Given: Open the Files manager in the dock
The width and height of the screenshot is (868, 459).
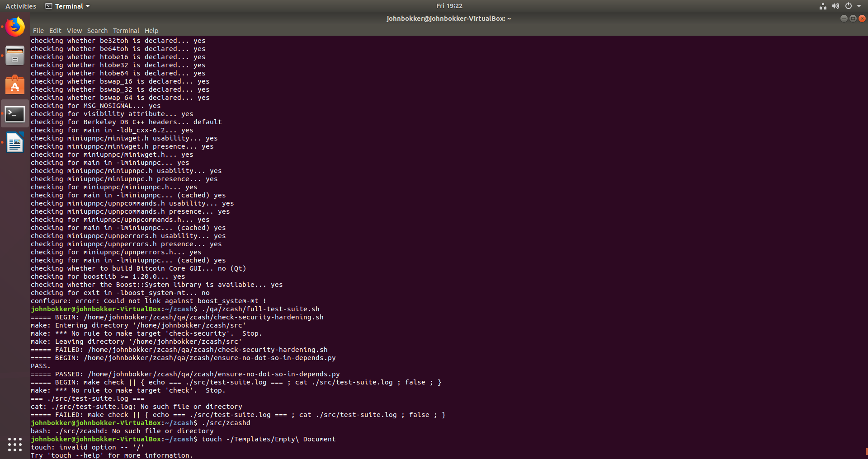Looking at the screenshot, I should click(x=15, y=56).
